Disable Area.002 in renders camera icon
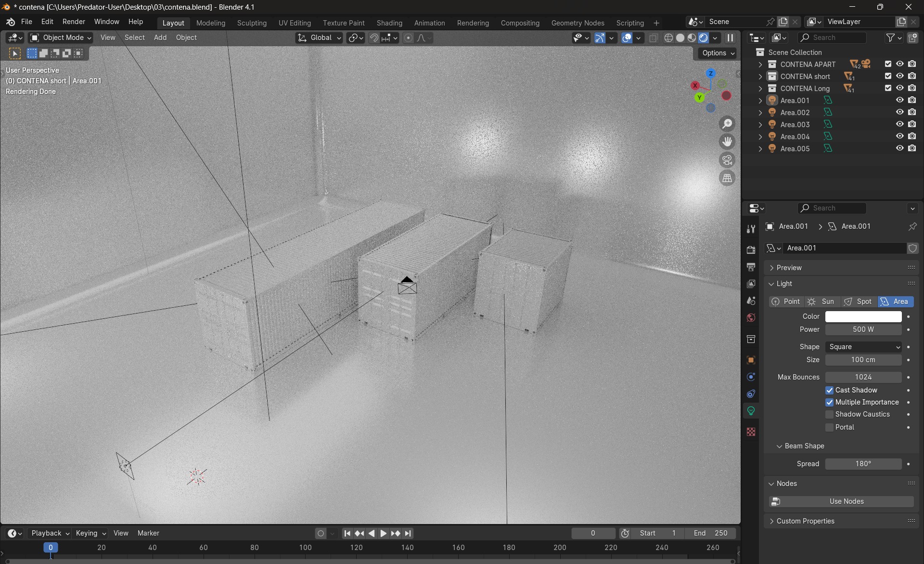The image size is (924, 564). (x=912, y=112)
